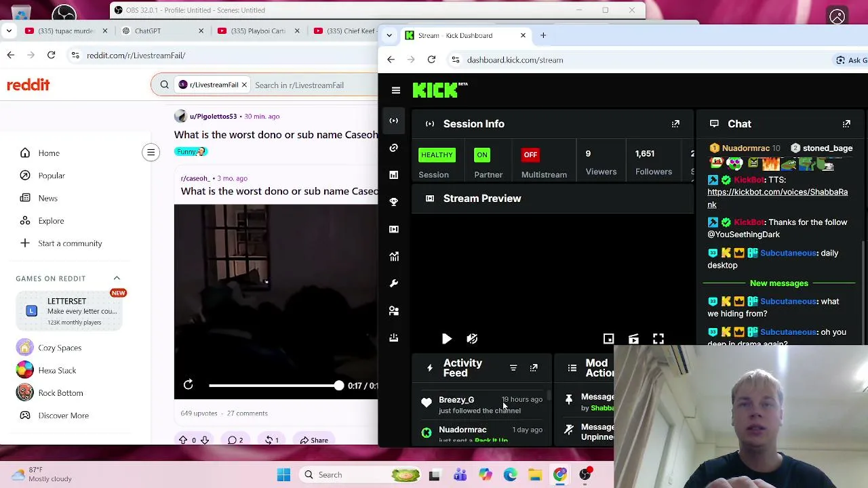Open the kickbot.com voices link in chat

point(777,198)
